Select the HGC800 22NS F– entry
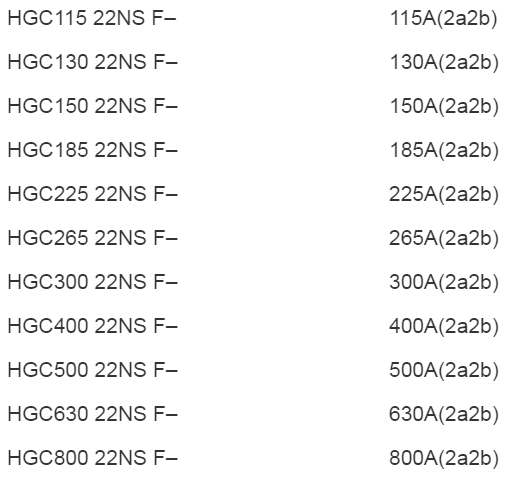 (x=92, y=458)
